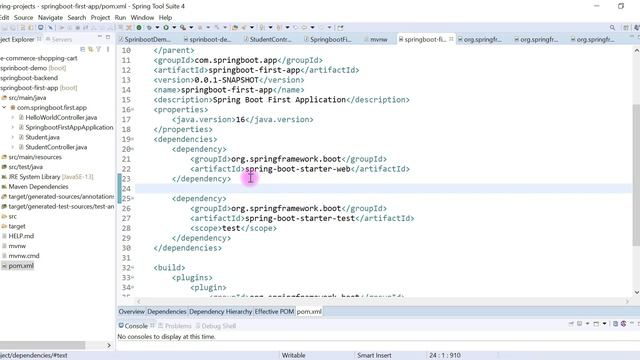Click the editor vertical scrollbar thumb
The width and height of the screenshot is (640, 360).
tap(636, 175)
